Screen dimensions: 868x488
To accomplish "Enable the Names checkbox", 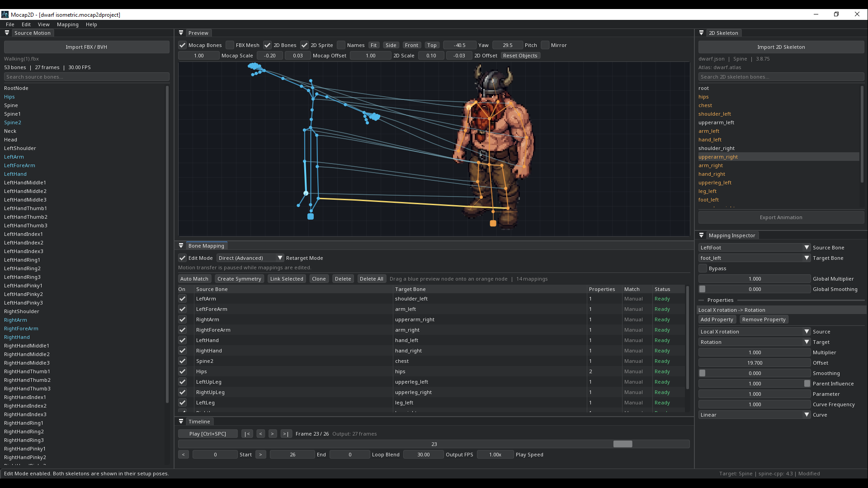I will [x=341, y=45].
